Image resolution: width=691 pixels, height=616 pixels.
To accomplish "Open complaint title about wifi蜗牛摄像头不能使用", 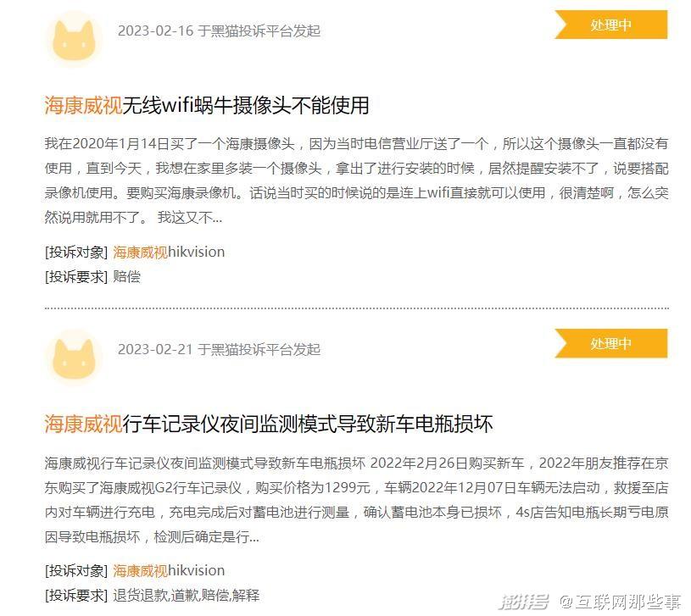I will click(206, 105).
